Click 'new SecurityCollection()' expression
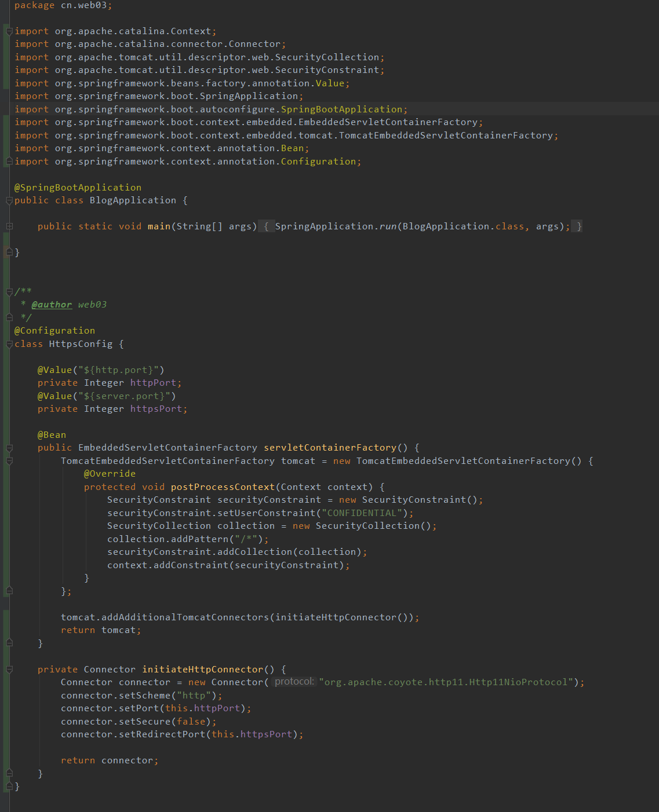This screenshot has width=659, height=812. (x=362, y=526)
